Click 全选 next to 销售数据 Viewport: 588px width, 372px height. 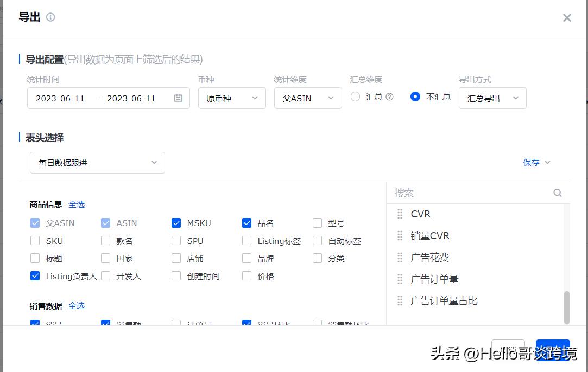(x=77, y=305)
